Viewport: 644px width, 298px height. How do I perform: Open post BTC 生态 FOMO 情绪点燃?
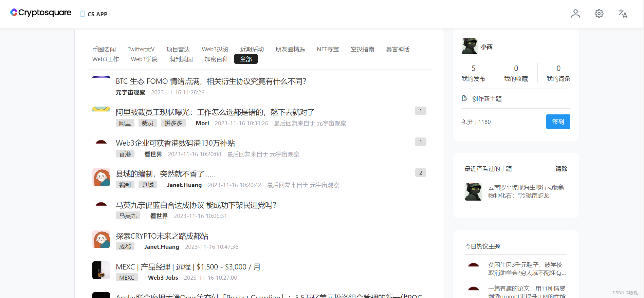click(x=211, y=81)
